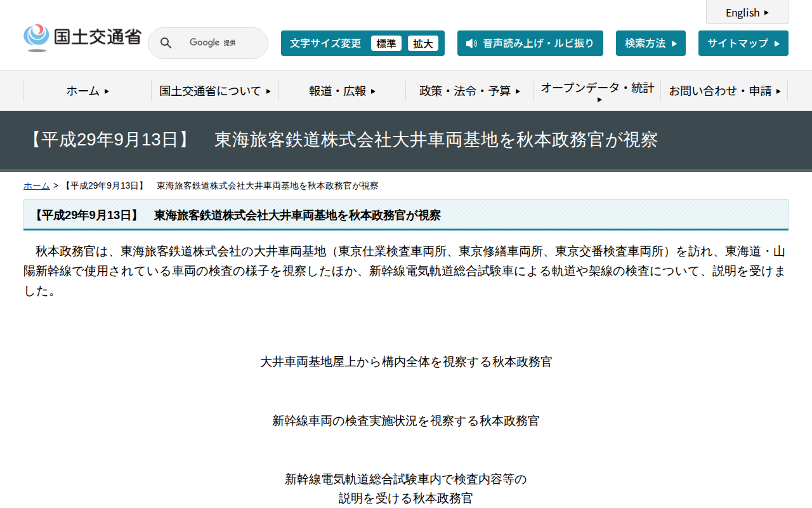Select 拡大 text size
Screen dimensions: 812x508
pyautogui.click(x=423, y=43)
